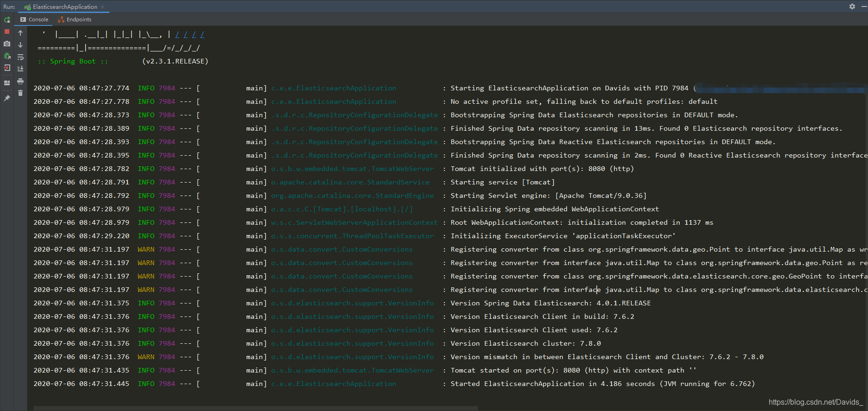The height and width of the screenshot is (411, 868).
Task: Open o.a.c.c.C.[Tomcat].[localhost].[/] logger link
Action: coord(342,209)
